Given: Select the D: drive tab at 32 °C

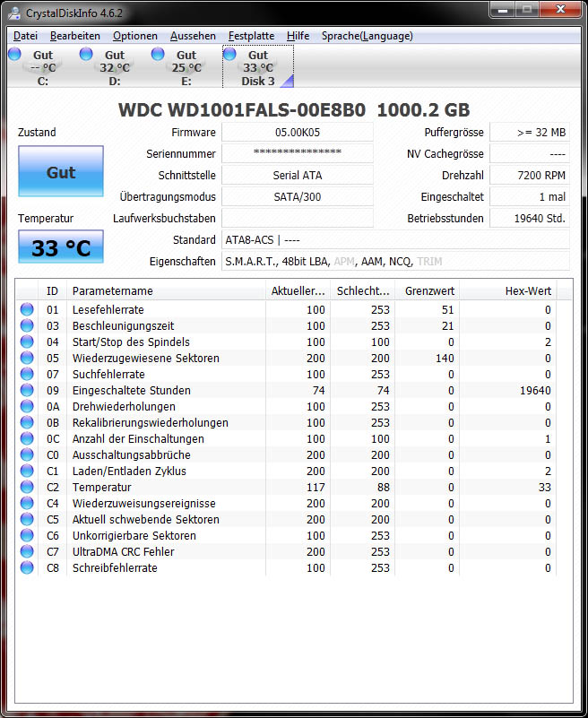Looking at the screenshot, I should click(115, 67).
